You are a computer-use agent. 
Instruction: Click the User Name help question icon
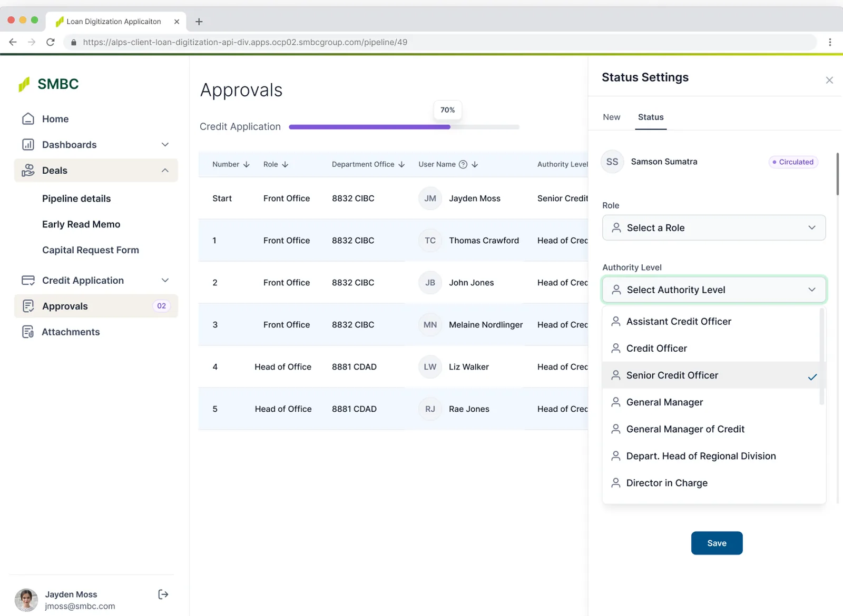pos(463,164)
